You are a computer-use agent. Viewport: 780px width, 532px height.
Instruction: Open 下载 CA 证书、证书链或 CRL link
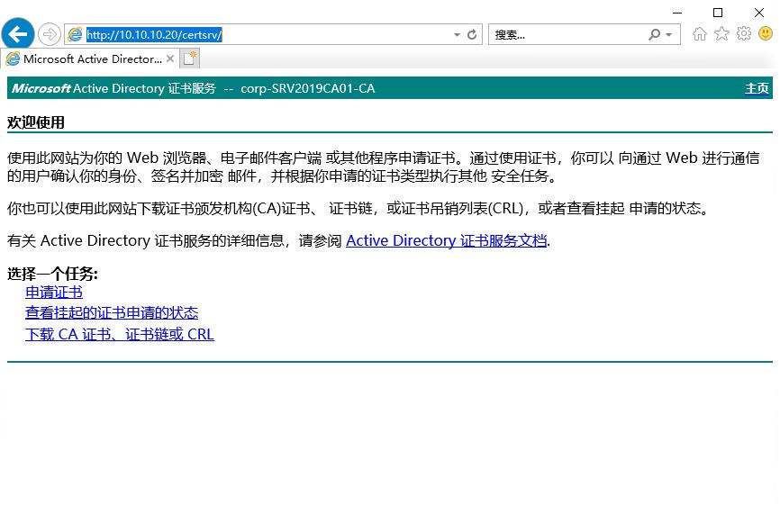pyautogui.click(x=119, y=334)
